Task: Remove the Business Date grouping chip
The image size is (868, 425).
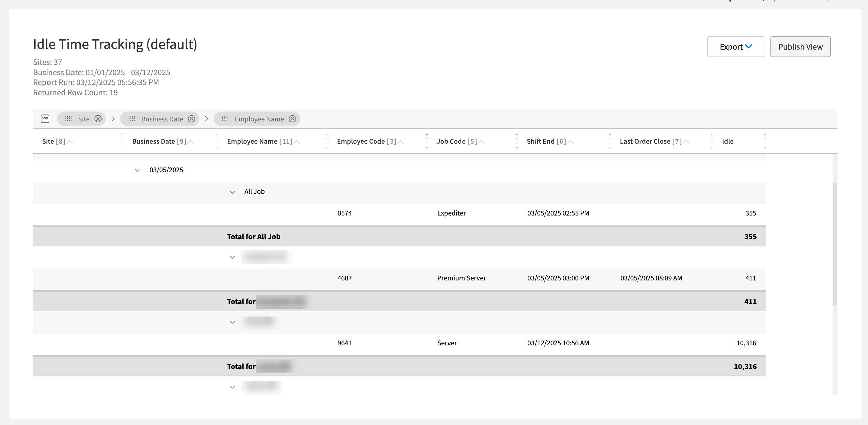Action: point(191,119)
